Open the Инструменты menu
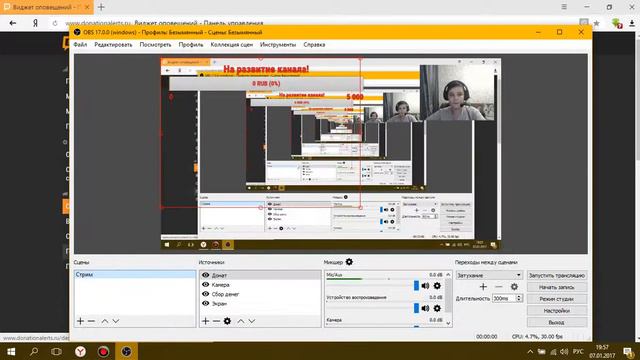The height and width of the screenshot is (360, 640). (x=278, y=44)
